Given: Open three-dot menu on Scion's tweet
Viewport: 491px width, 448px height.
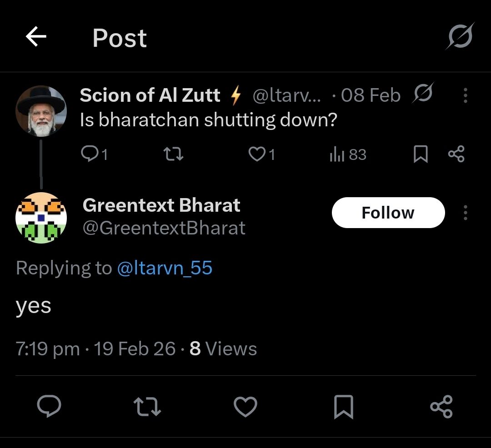Looking at the screenshot, I should click(465, 95).
